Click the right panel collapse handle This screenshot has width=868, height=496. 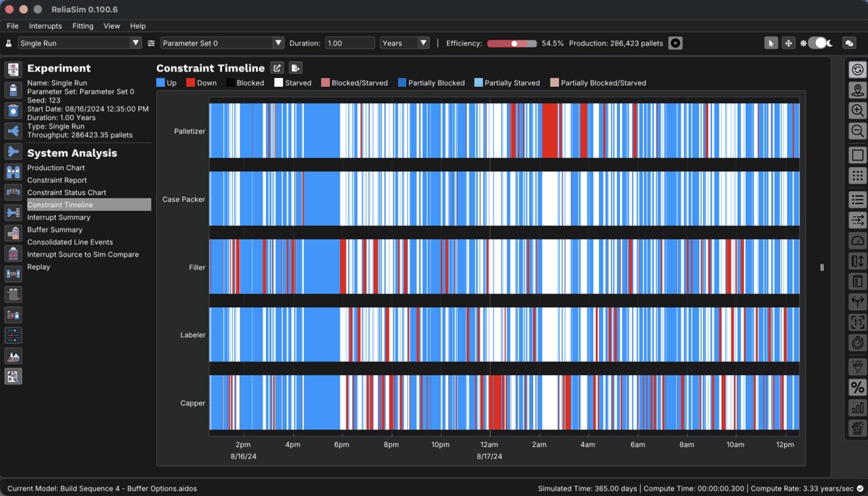(822, 268)
